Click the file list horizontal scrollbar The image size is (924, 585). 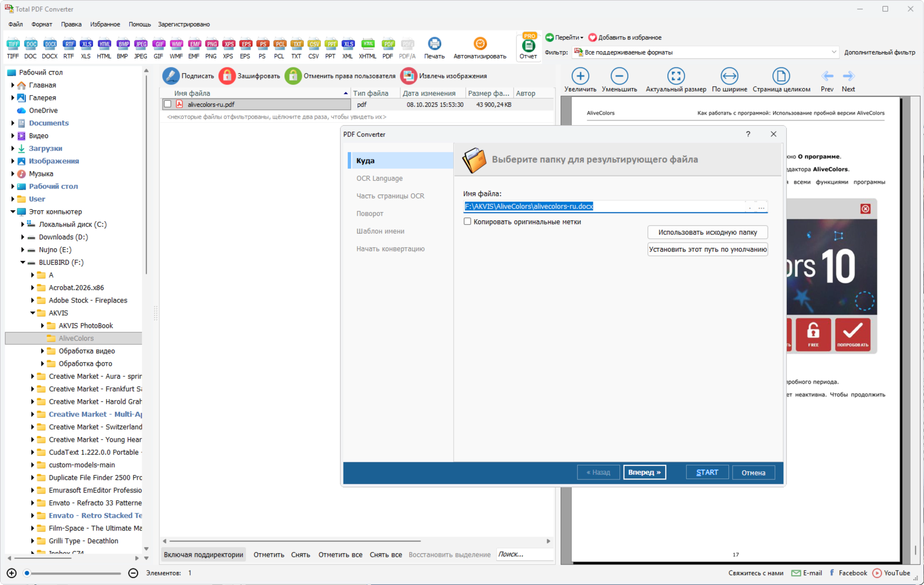295,541
